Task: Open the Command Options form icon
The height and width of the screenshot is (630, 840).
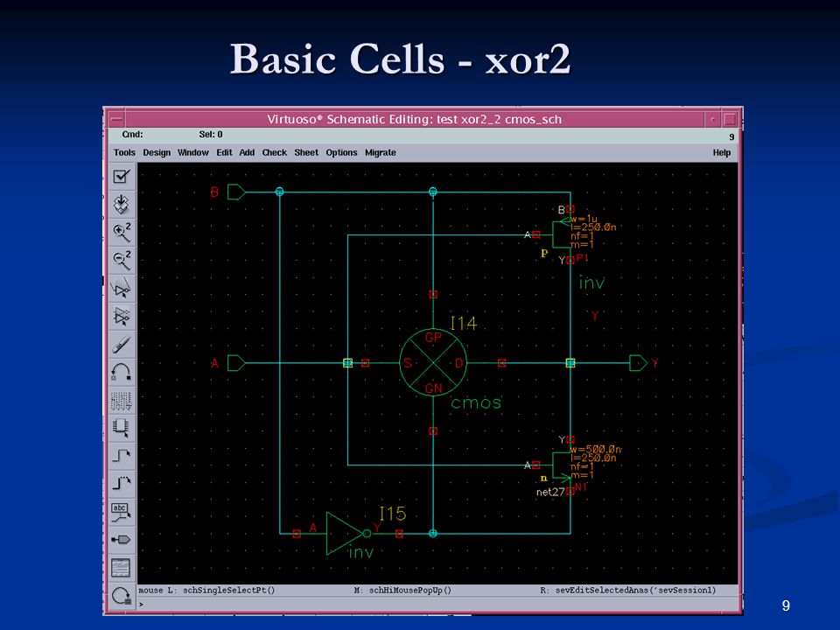Action: 122,568
